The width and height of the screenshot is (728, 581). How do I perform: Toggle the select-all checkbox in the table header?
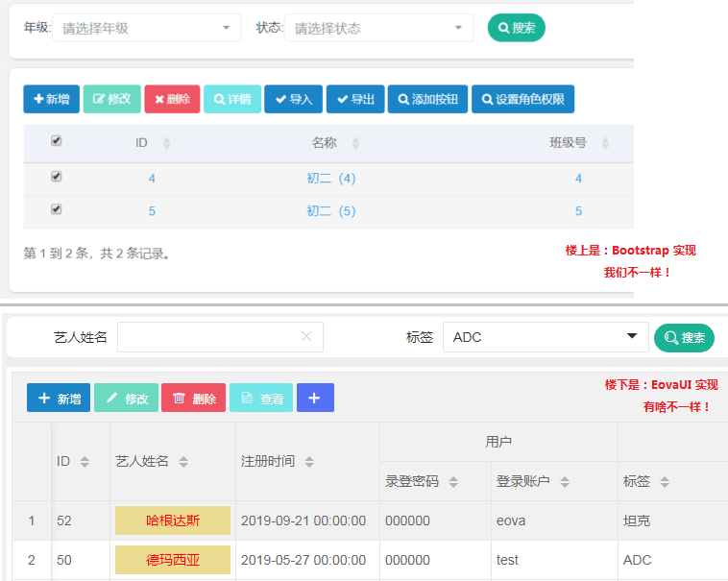(x=56, y=141)
